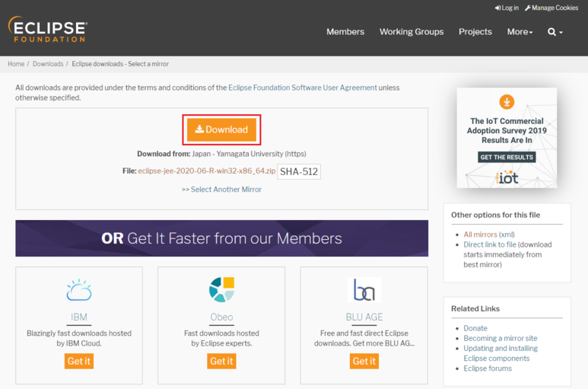The height and width of the screenshot is (389, 588).
Task: Click the eclipse-jee-2020-06-R-win32-x86_64.zip file link
Action: point(207,171)
